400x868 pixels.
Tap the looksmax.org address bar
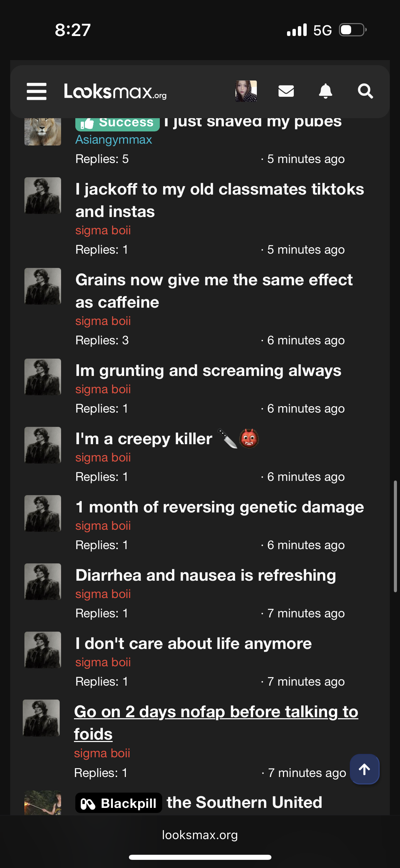pyautogui.click(x=200, y=835)
